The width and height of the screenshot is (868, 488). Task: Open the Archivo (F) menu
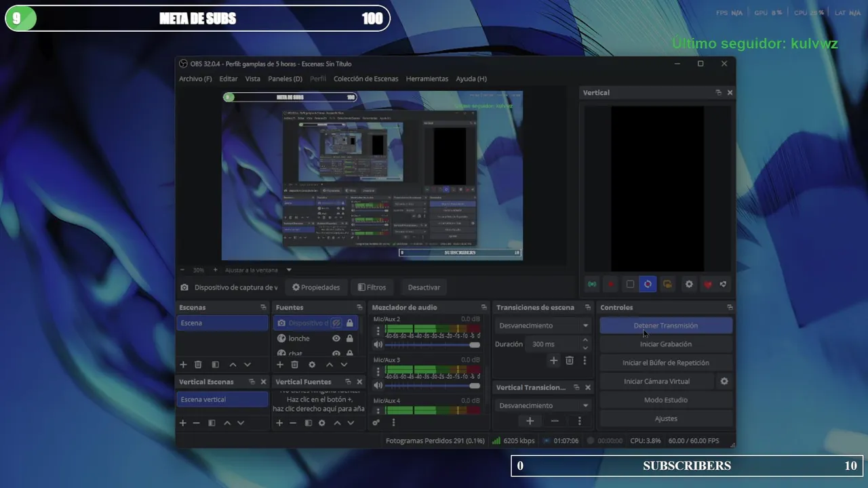195,79
